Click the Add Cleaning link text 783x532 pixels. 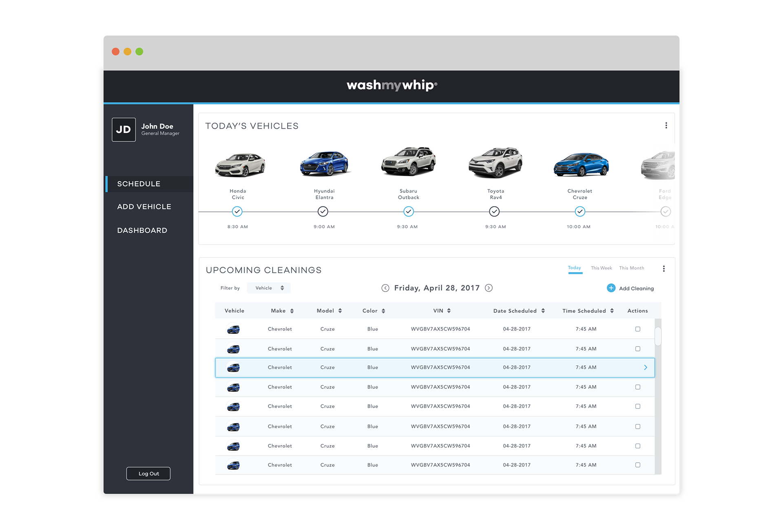636,289
